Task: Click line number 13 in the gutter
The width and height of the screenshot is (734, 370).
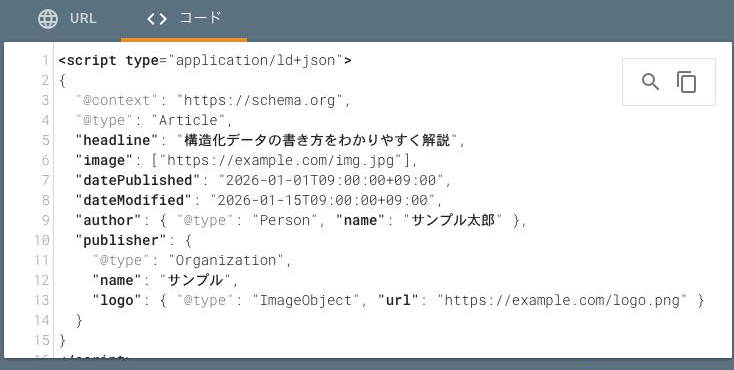Action: 41,300
